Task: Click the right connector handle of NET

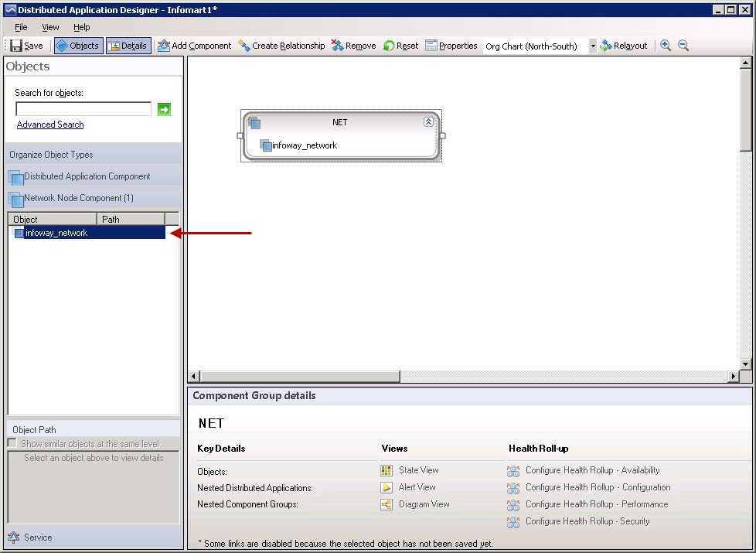Action: pyautogui.click(x=442, y=135)
